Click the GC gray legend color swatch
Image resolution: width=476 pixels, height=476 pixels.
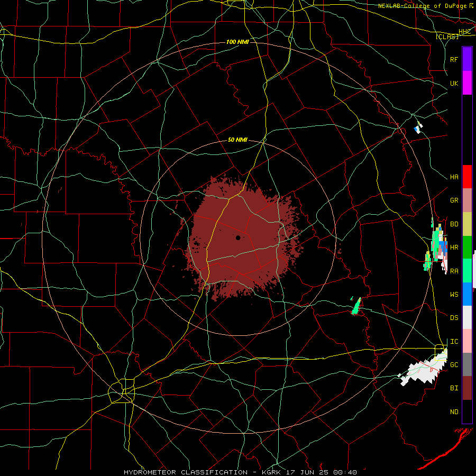[467, 364]
